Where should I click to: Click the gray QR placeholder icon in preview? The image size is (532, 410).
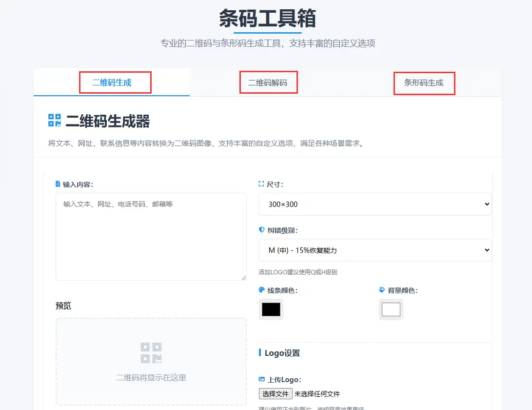click(x=151, y=352)
